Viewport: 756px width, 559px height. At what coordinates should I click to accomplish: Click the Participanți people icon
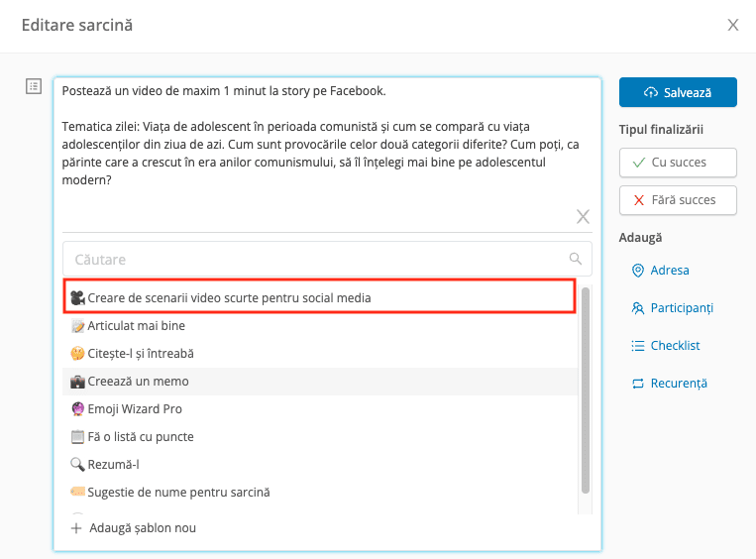637,307
